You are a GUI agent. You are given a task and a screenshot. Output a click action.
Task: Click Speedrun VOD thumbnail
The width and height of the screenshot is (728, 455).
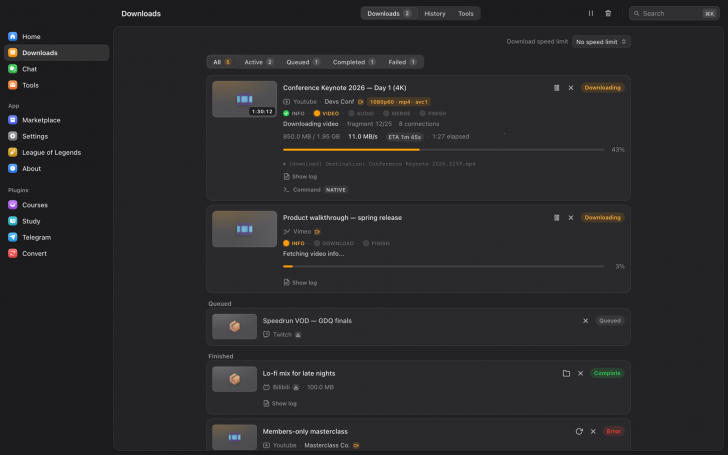pyautogui.click(x=234, y=327)
